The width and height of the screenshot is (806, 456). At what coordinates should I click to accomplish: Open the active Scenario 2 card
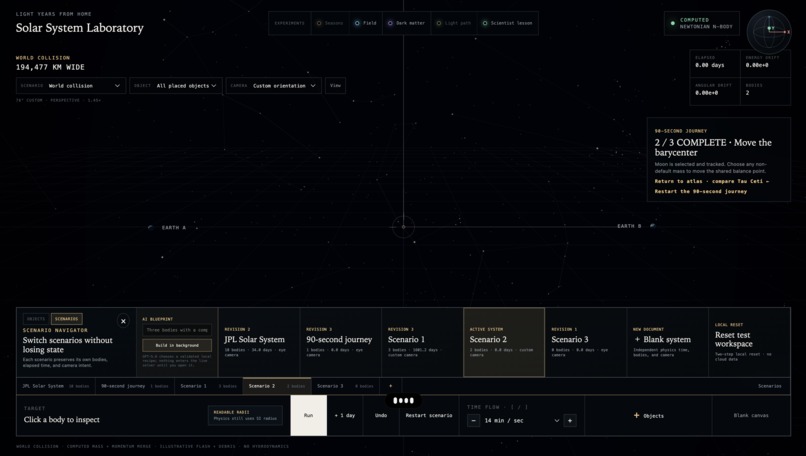[504, 342]
